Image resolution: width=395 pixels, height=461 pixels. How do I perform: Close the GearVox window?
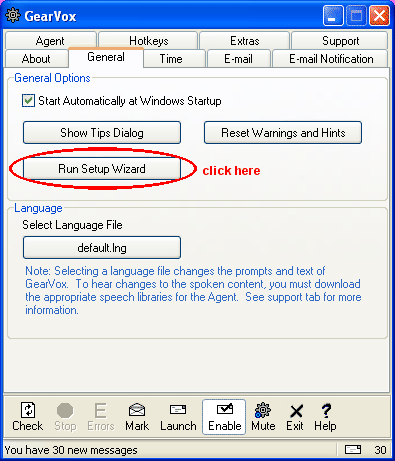pos(379,16)
